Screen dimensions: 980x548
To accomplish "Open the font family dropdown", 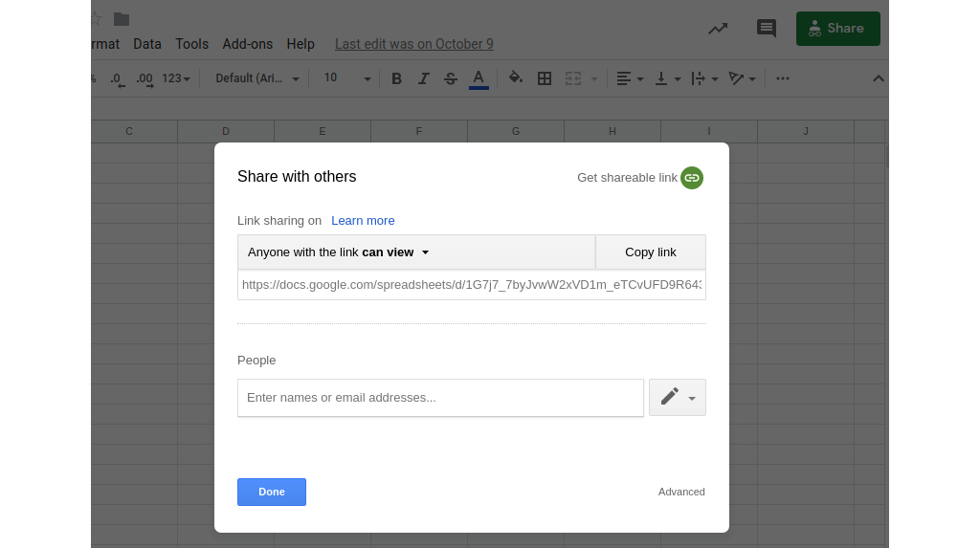I will [x=256, y=78].
